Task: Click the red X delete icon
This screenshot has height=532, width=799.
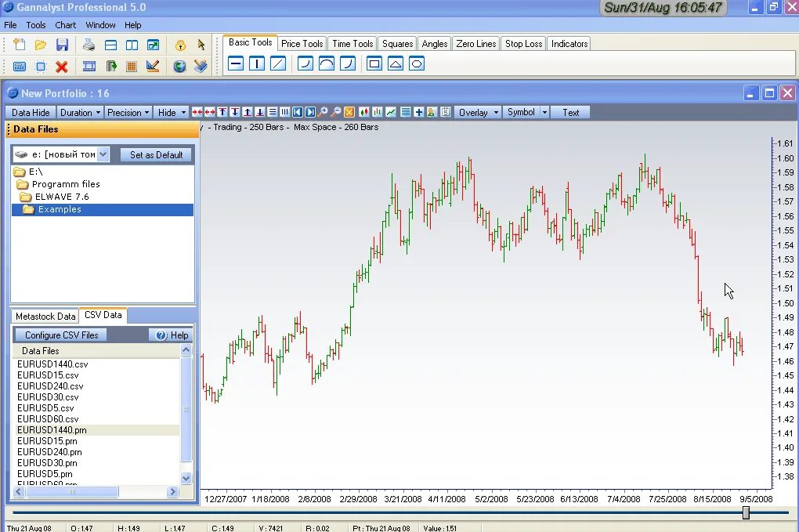Action: (x=62, y=67)
